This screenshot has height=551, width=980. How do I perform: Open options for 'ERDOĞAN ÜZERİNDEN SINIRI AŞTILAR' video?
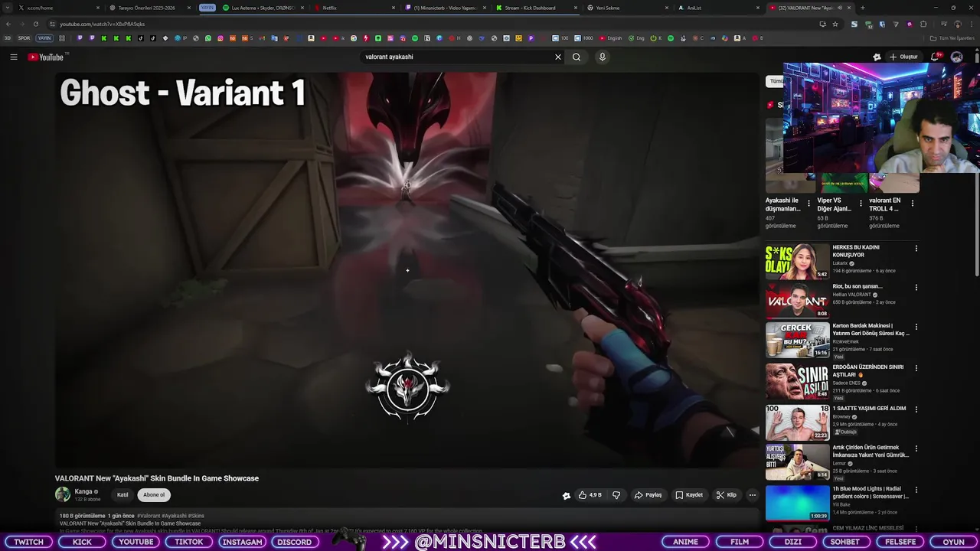[916, 368]
